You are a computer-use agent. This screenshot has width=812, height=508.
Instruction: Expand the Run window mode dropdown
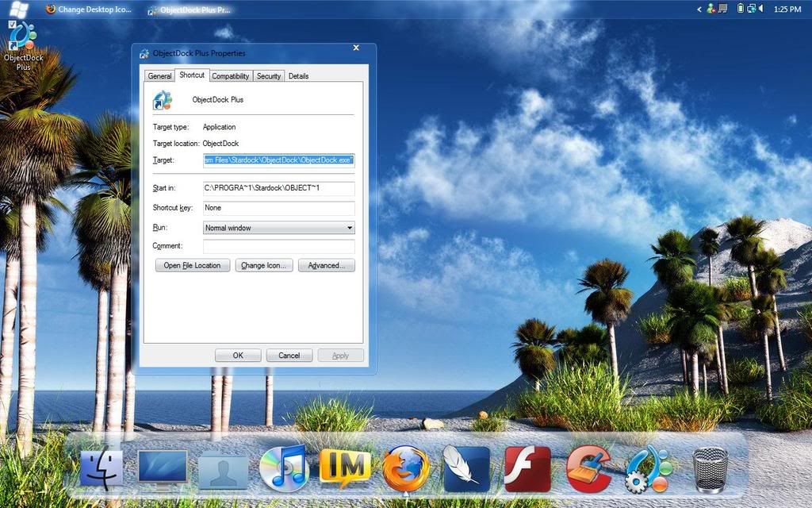point(278,228)
